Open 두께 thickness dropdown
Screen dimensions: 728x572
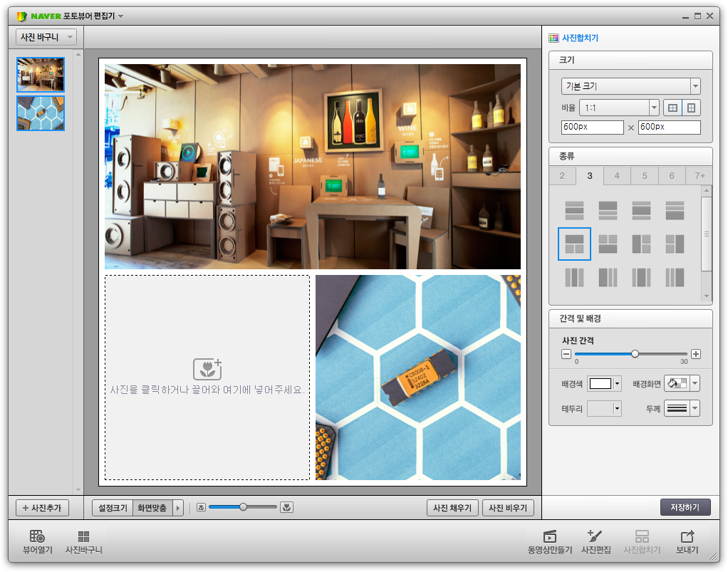tap(695, 409)
